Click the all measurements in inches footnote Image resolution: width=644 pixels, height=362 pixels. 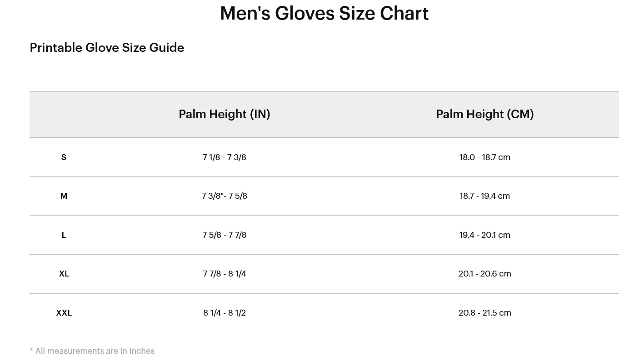(92, 351)
